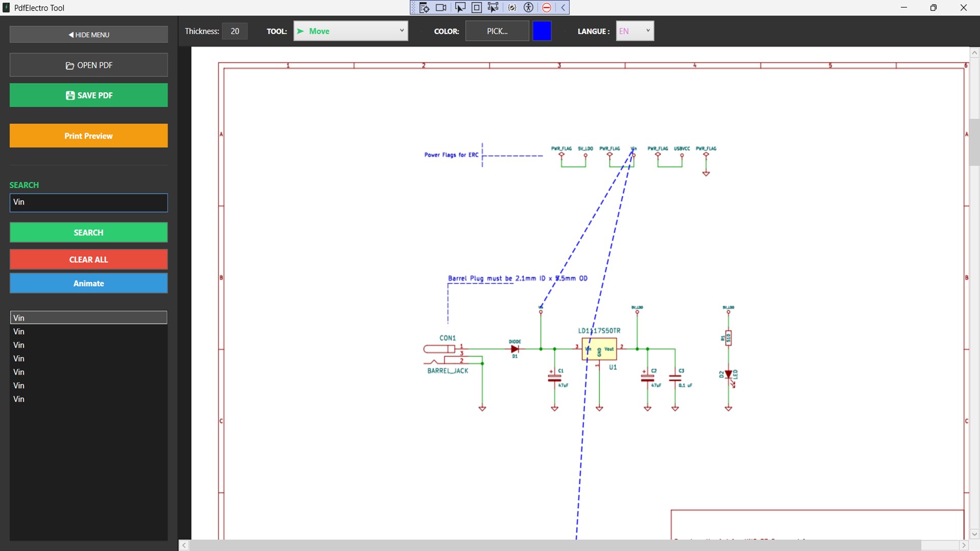Toggle sidebar with HIDE MENU
The width and height of the screenshot is (980, 551).
pos(89,35)
